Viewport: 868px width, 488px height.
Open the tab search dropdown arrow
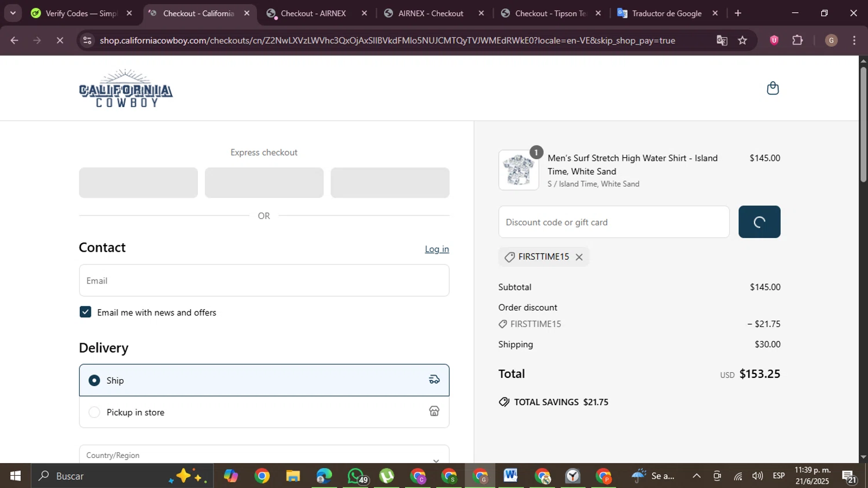pyautogui.click(x=13, y=13)
